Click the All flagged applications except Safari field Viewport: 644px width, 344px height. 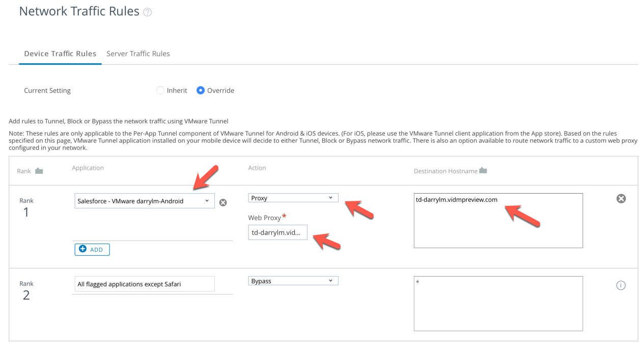(144, 284)
